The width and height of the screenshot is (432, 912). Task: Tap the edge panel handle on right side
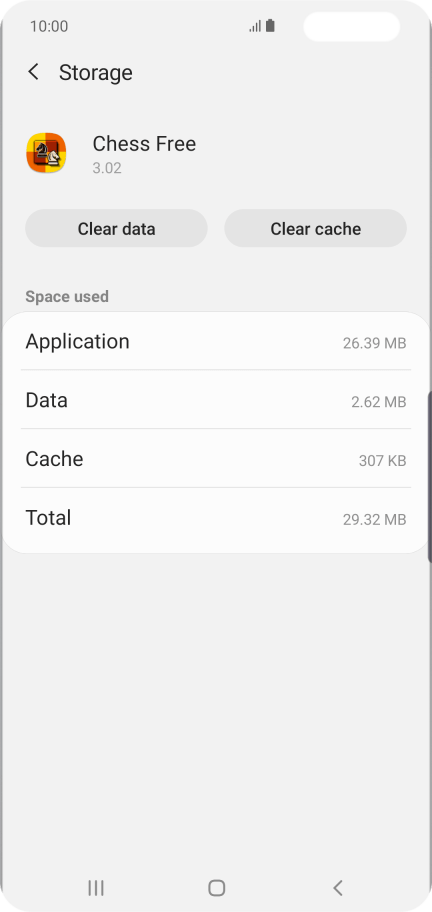click(429, 476)
